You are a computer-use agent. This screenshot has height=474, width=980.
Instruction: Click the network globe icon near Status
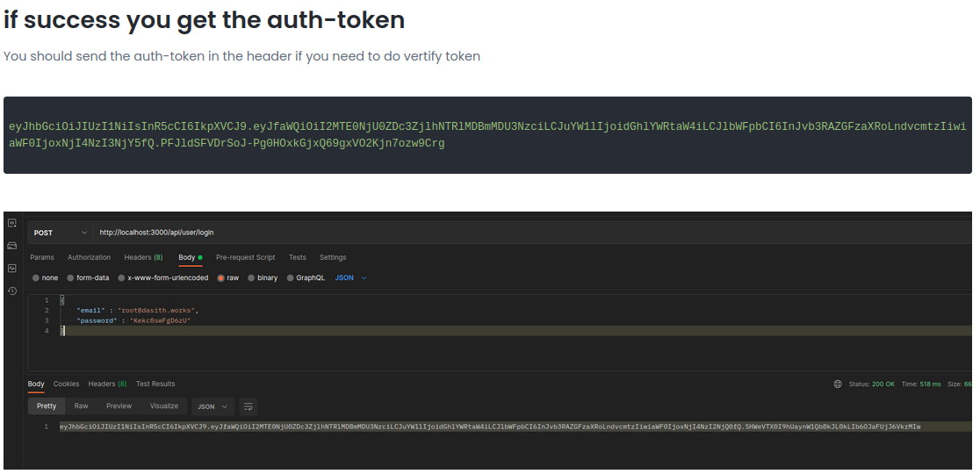[837, 384]
